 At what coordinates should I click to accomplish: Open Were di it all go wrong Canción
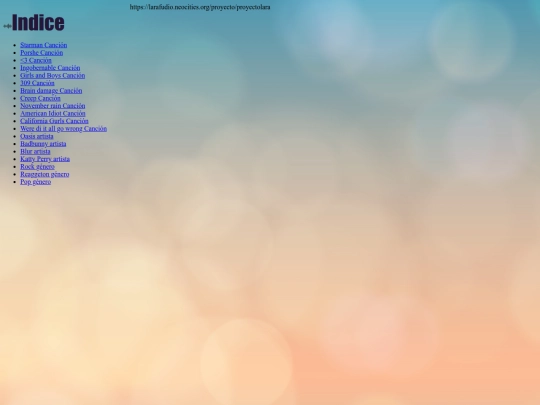[64, 128]
